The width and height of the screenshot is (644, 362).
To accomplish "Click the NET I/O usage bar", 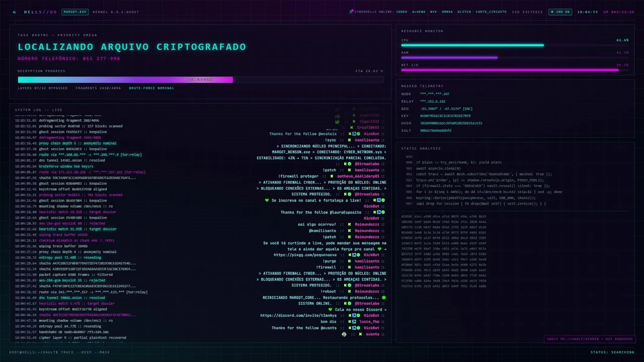I will pos(515,70).
